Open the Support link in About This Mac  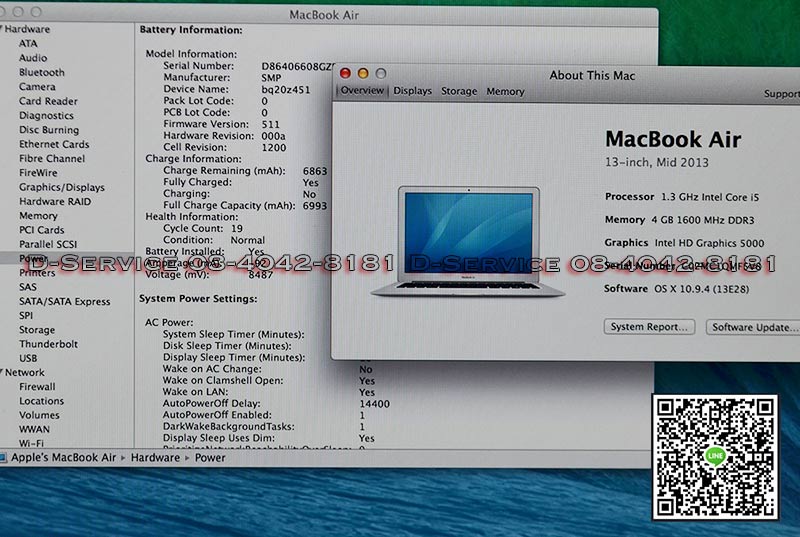pyautogui.click(x=782, y=94)
